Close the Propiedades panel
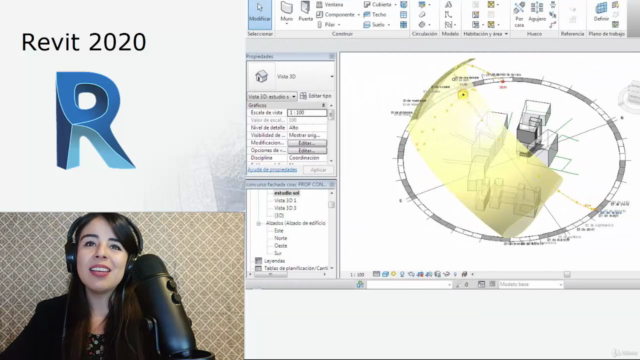Screen dimensions: 640x360 click(x=331, y=56)
